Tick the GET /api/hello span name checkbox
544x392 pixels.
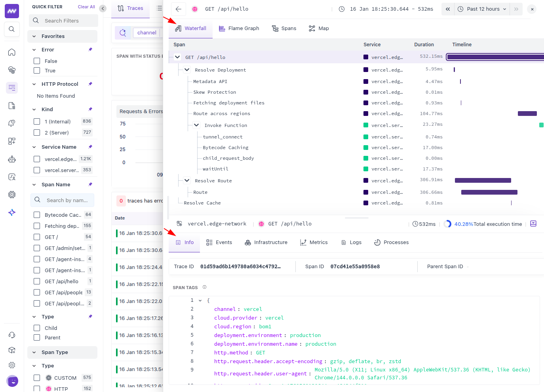(x=37, y=281)
